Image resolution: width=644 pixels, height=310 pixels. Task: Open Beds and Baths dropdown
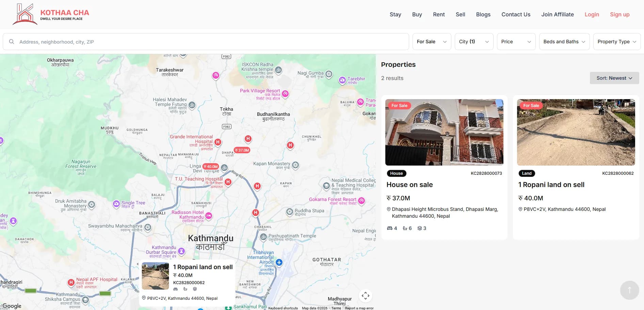[x=564, y=42]
